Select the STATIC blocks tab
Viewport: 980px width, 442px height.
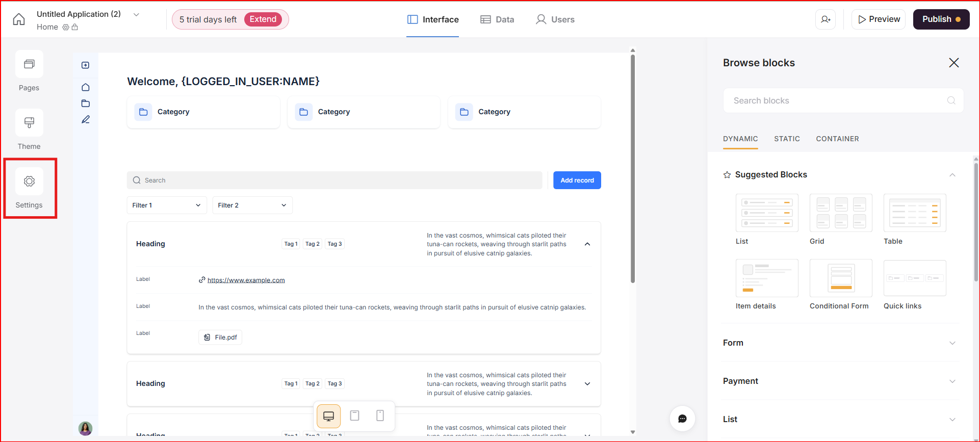787,139
